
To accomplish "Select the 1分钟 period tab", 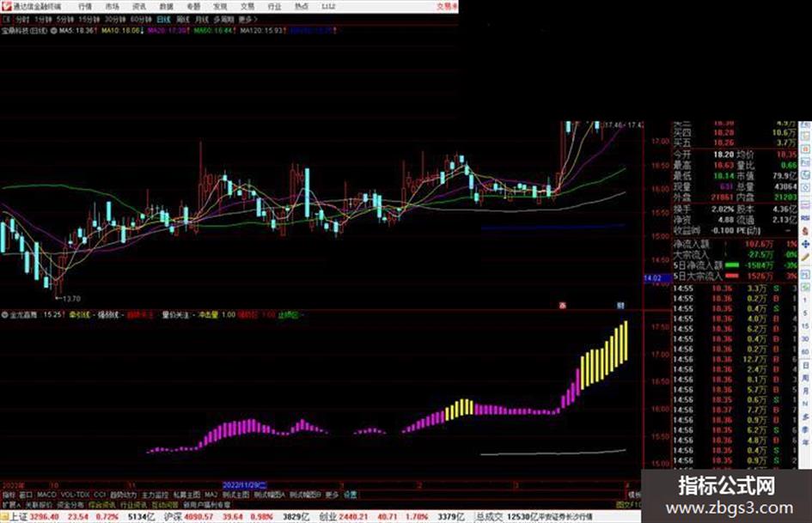I will pyautogui.click(x=43, y=19).
